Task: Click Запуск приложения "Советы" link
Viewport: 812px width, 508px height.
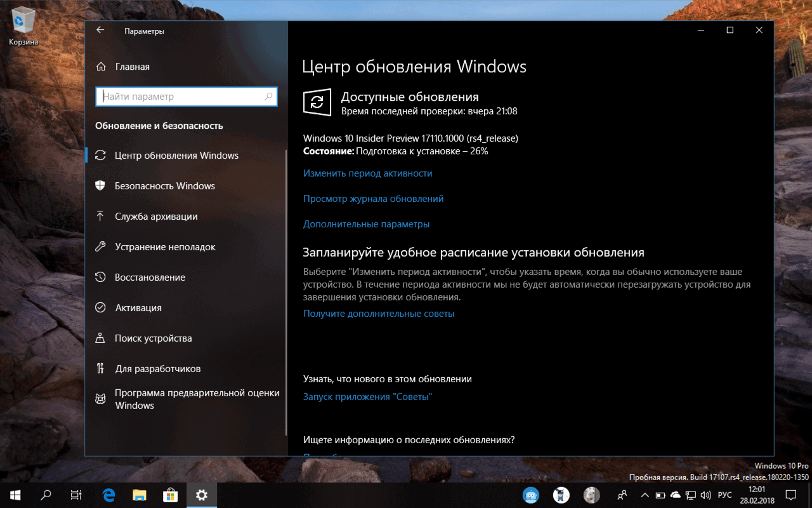Action: [368, 397]
